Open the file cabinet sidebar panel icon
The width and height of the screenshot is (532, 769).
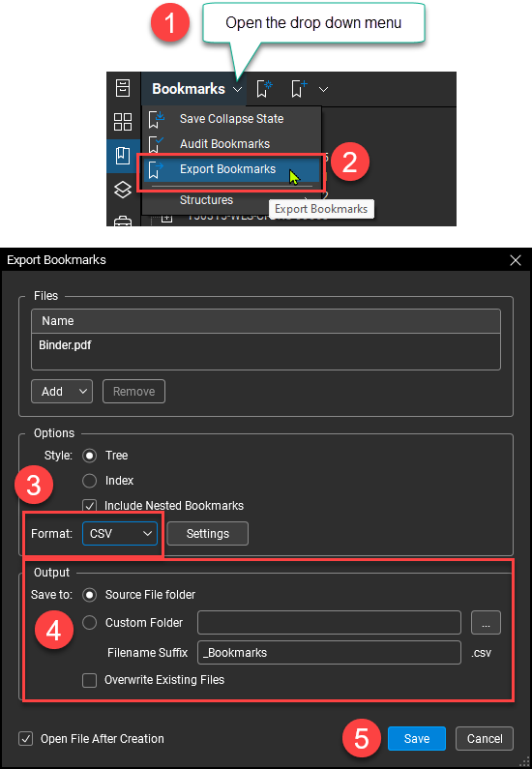tap(123, 88)
